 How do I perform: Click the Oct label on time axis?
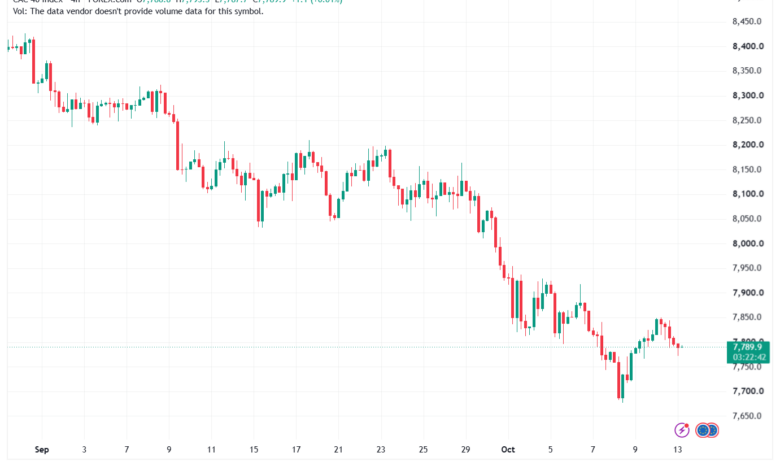tap(508, 449)
